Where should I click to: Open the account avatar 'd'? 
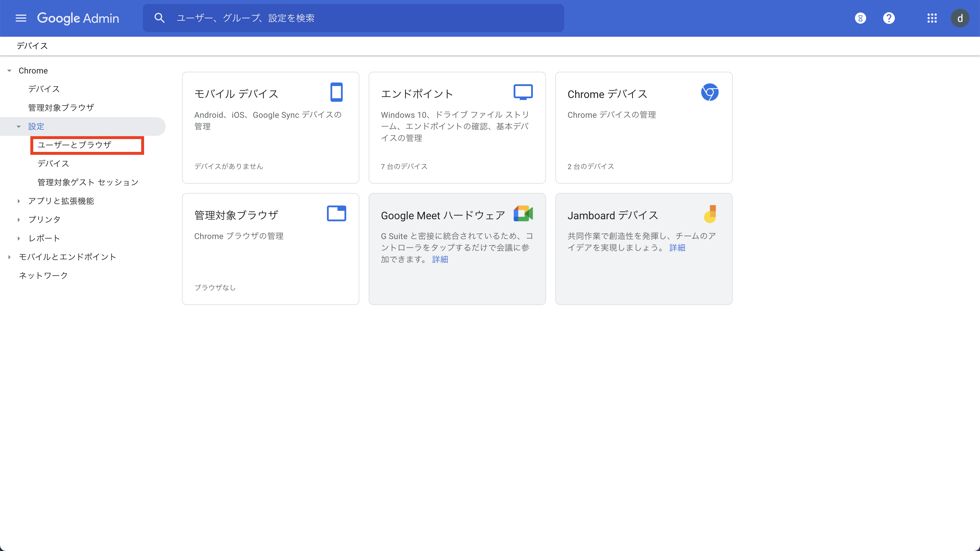click(960, 18)
